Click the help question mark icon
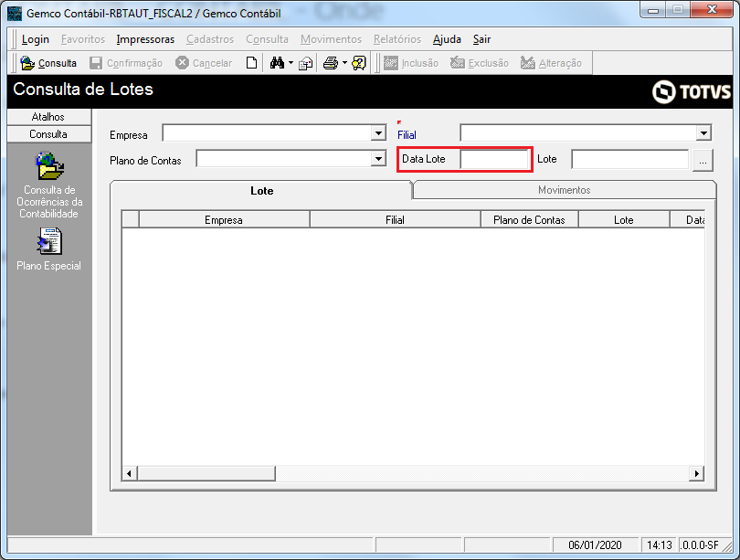 (x=359, y=63)
